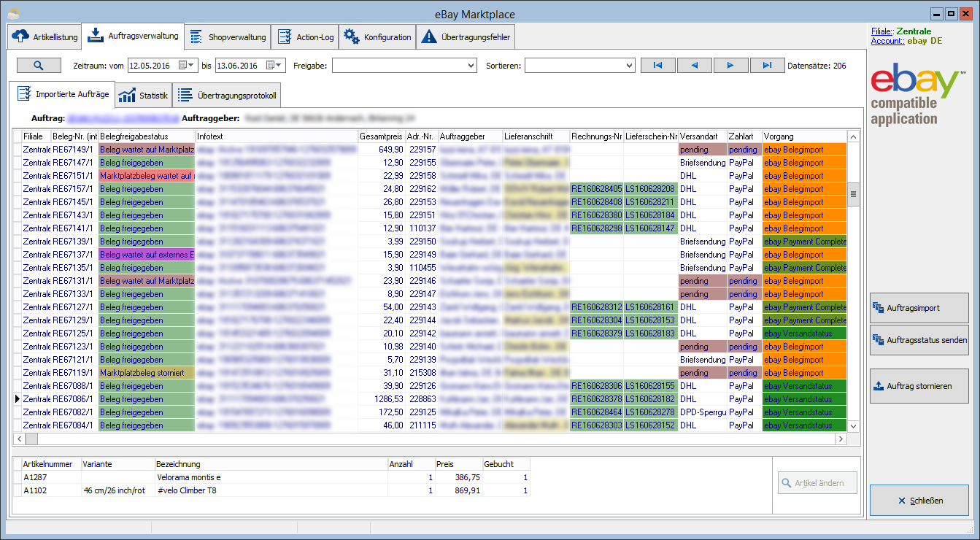
Task: Select the Statistik sub-tab
Action: click(x=143, y=96)
